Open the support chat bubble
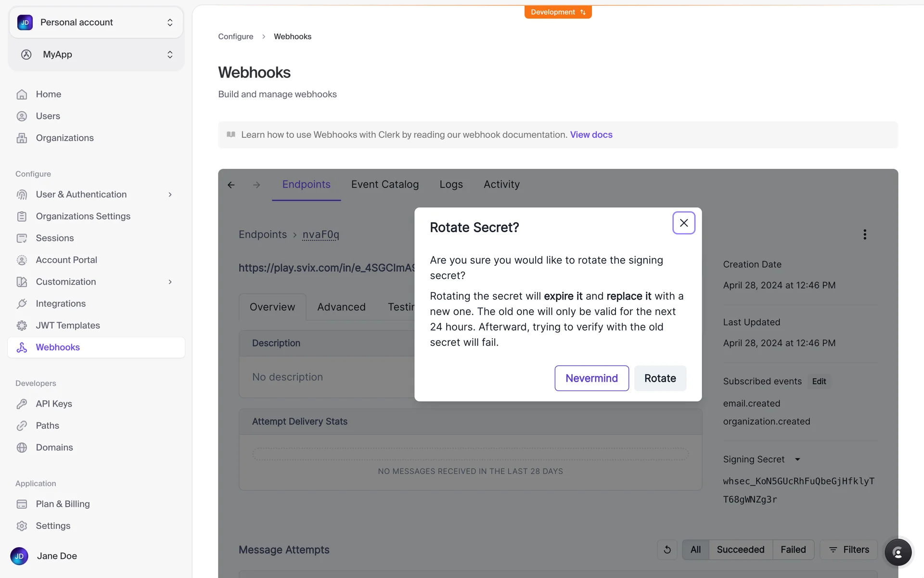 click(x=898, y=552)
